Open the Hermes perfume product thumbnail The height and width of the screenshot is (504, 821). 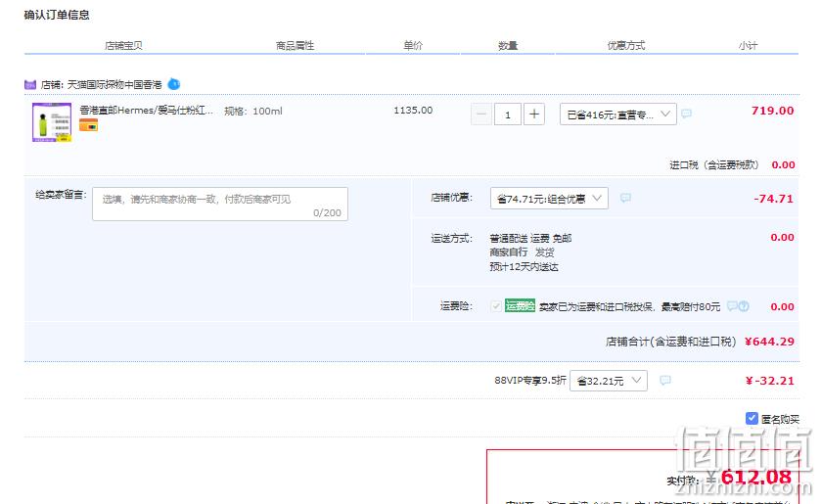tap(52, 122)
